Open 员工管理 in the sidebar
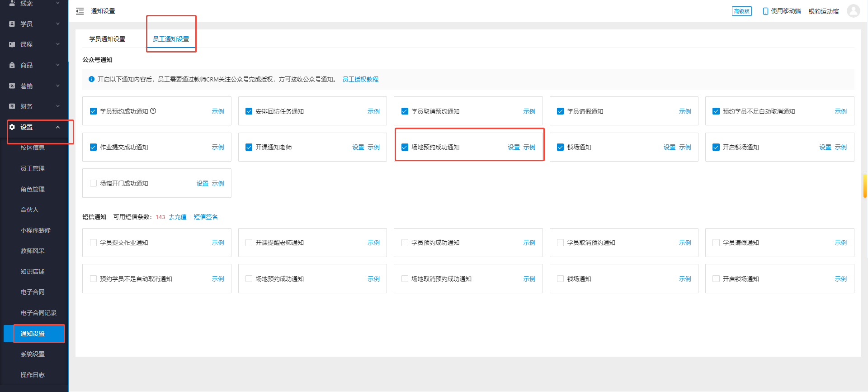 (x=33, y=168)
